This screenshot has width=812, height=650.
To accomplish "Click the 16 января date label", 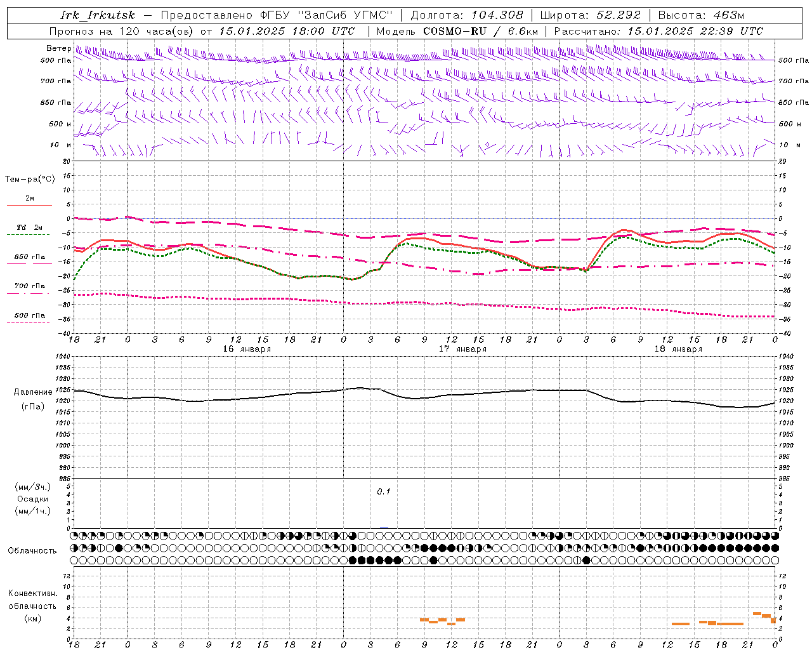I will point(247,349).
